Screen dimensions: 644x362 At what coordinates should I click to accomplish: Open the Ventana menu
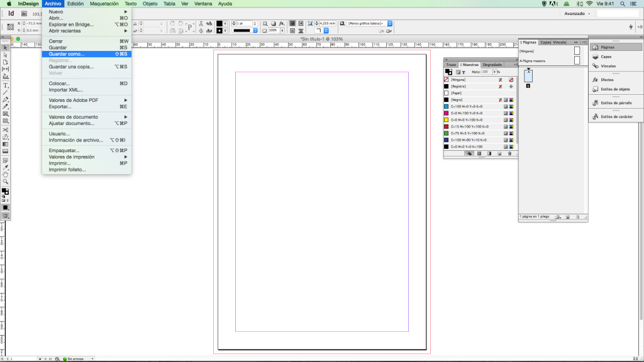[203, 4]
